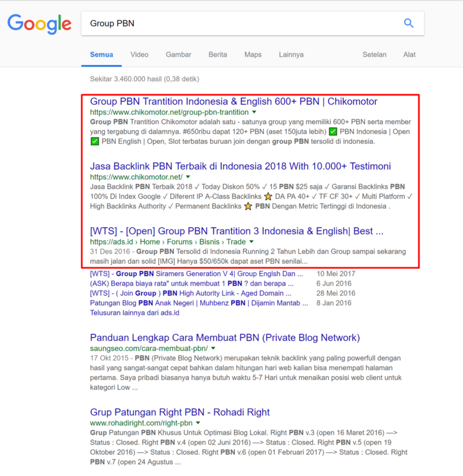Click the 6 Jun 2016 date text
Viewport: 463px width, 476px height.
(334, 284)
